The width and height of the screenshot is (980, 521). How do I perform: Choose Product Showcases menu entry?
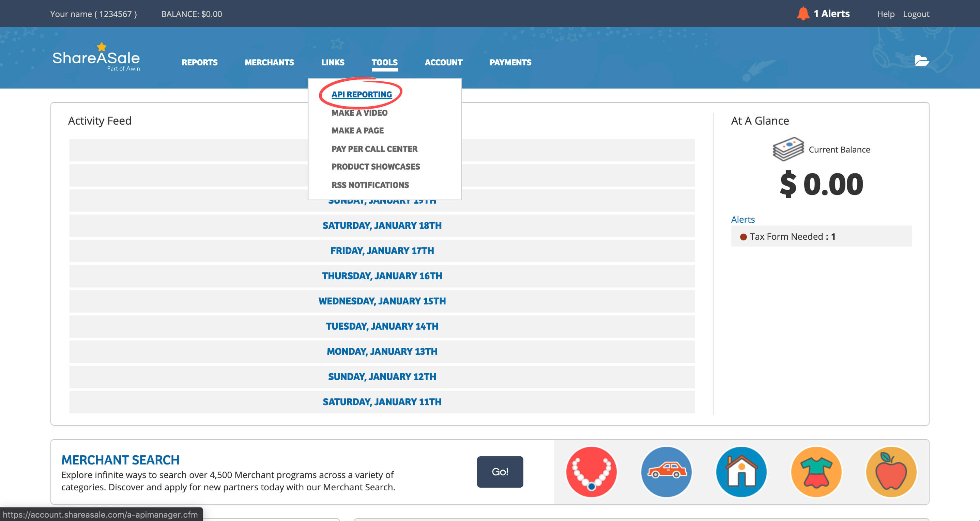[376, 167]
